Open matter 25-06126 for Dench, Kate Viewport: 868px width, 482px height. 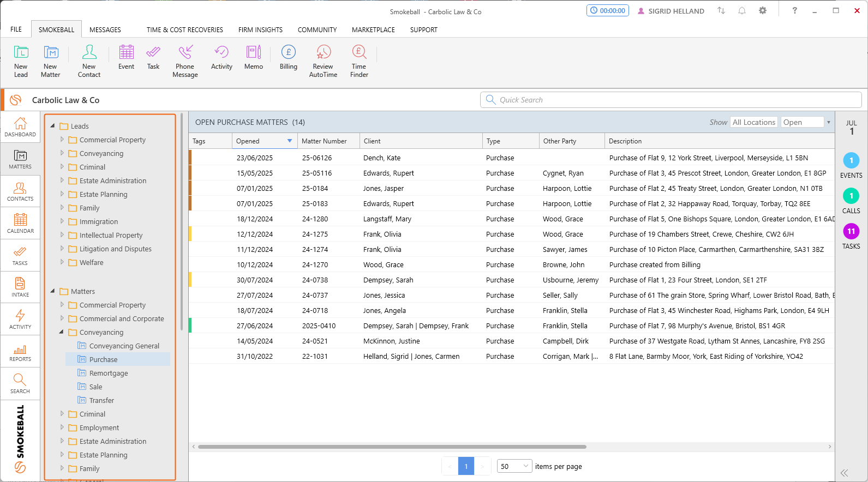512,158
